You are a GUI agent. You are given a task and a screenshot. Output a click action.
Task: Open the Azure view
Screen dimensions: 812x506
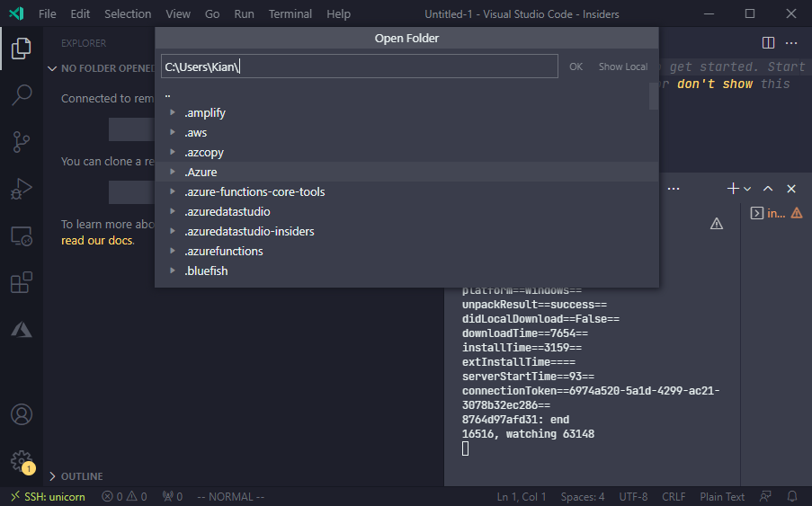22,330
